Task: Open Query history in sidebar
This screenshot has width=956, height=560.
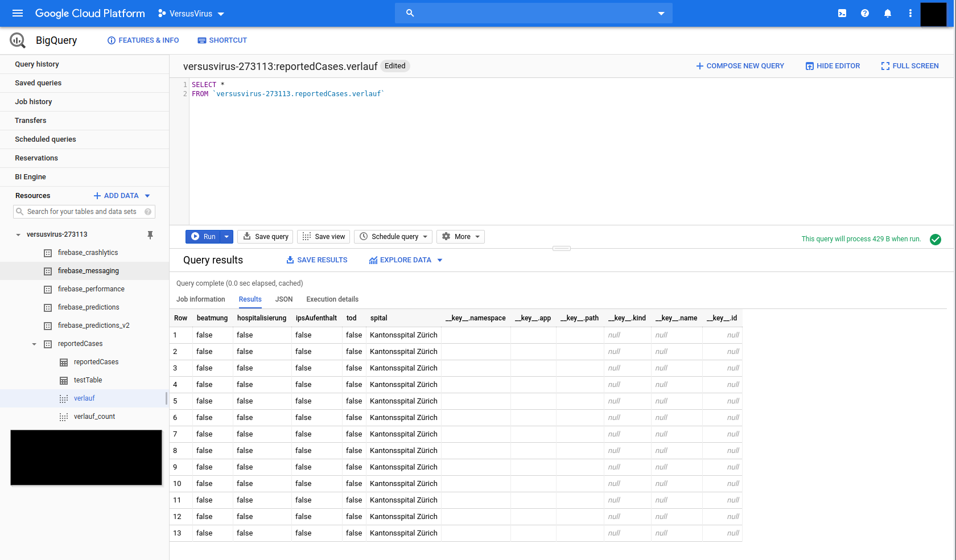Action: coord(84,64)
